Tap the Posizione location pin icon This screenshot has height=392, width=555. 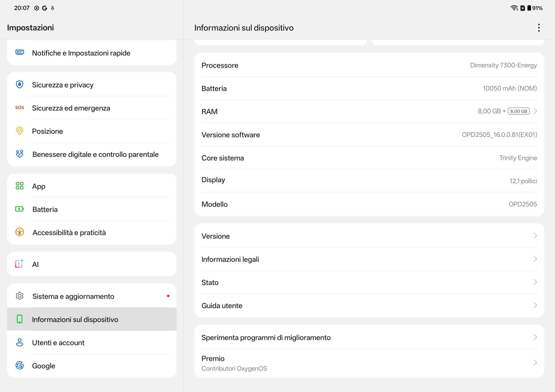tap(20, 131)
